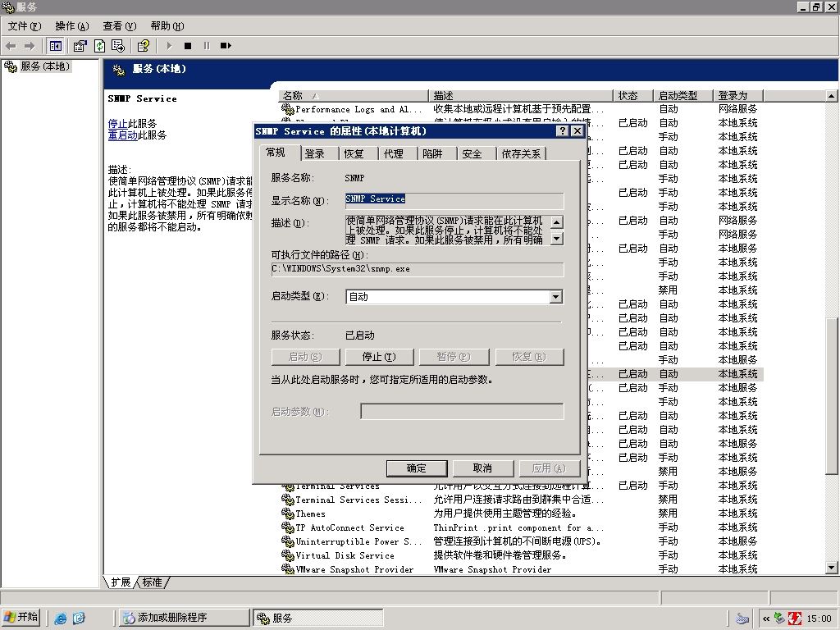840x630 pixels.
Task: Sort by 名称 (Name) column header
Action: tap(354, 96)
